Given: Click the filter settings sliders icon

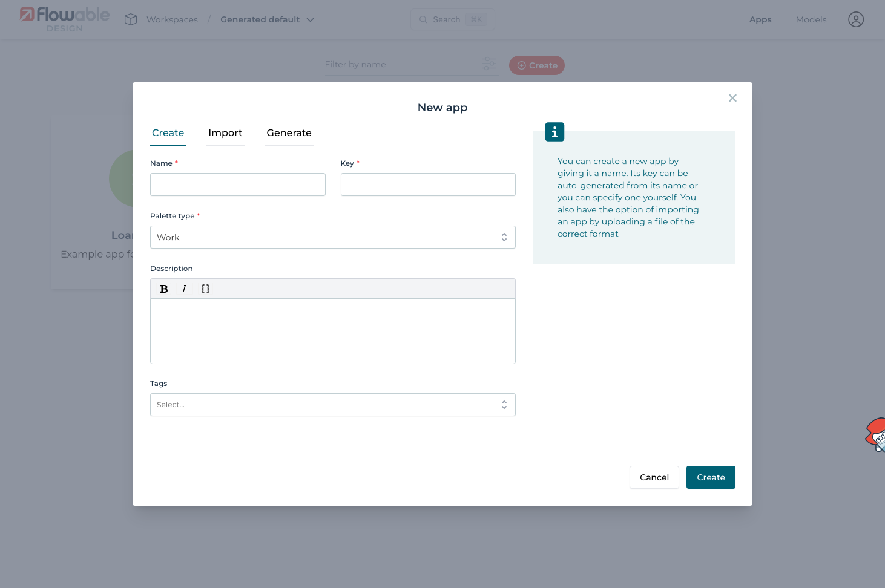Looking at the screenshot, I should click(489, 64).
